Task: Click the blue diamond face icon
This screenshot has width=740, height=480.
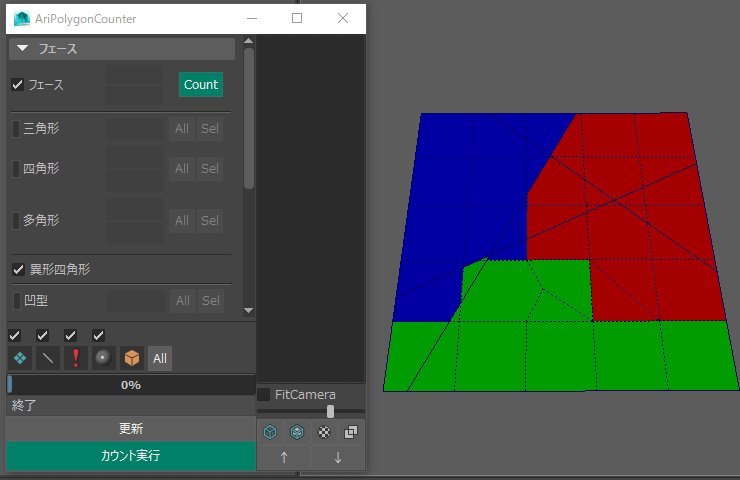Action: click(20, 358)
